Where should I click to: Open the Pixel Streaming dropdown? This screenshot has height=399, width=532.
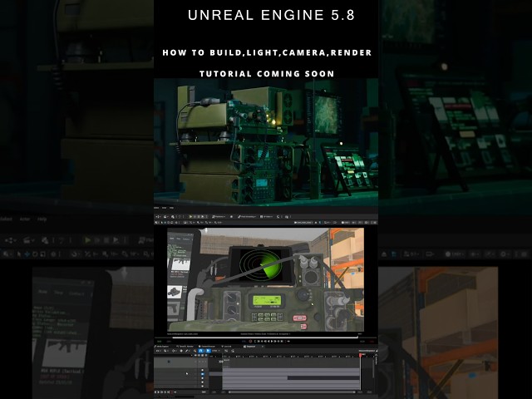247,217
